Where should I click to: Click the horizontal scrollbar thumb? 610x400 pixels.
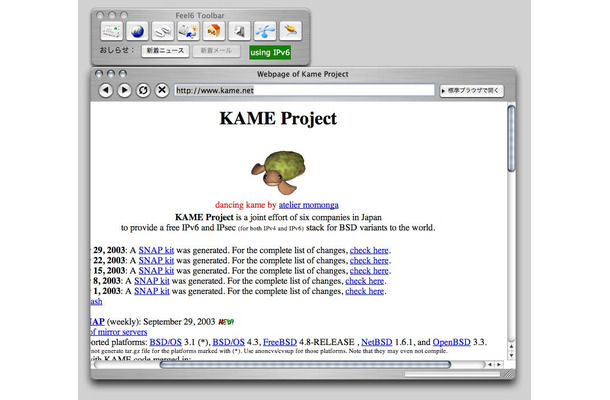tap(305, 365)
